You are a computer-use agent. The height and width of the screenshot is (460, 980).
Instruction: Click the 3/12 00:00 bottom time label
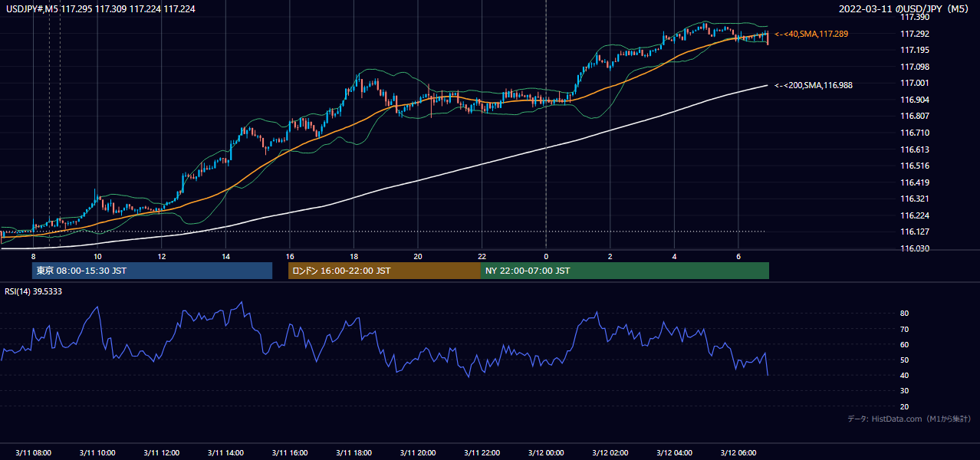(x=546, y=452)
